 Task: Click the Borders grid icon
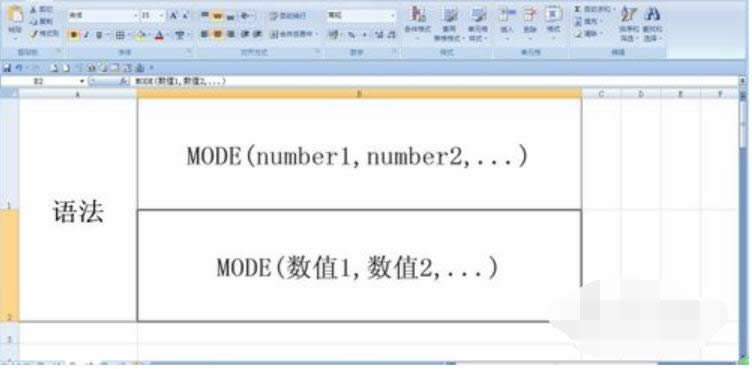[120, 35]
